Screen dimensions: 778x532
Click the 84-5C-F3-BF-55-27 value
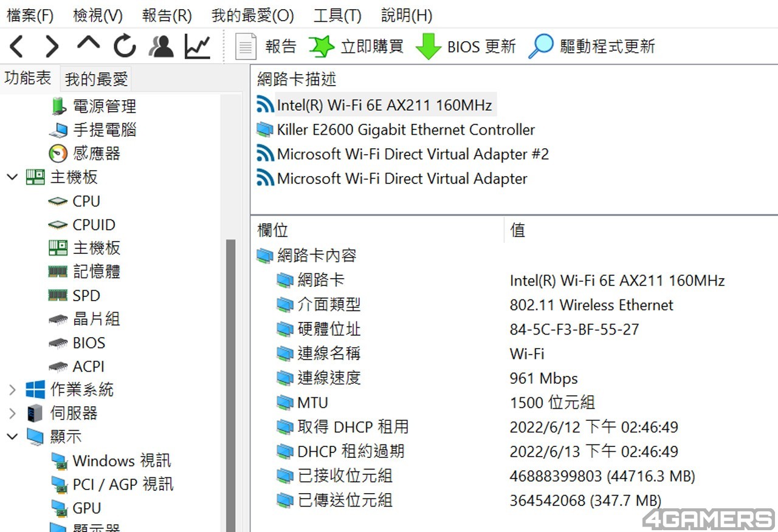click(574, 329)
